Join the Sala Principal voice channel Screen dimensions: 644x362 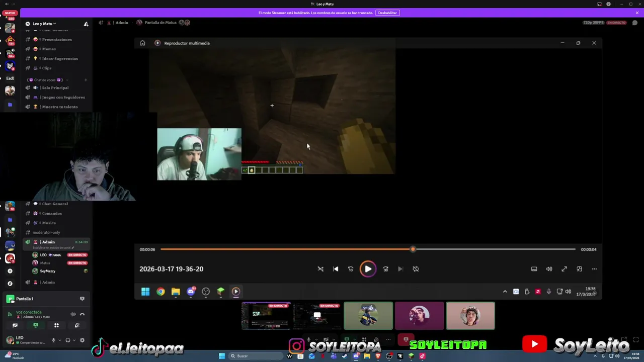tap(57, 87)
